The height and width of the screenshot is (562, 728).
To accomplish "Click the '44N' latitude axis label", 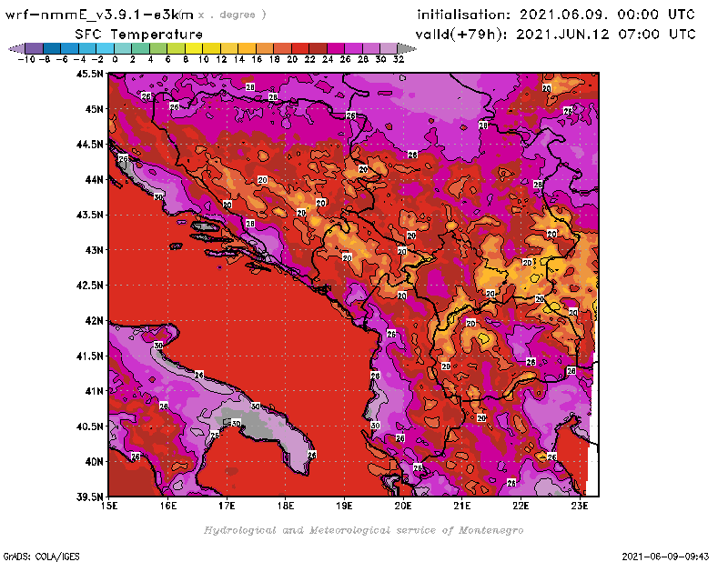I will (x=94, y=179).
